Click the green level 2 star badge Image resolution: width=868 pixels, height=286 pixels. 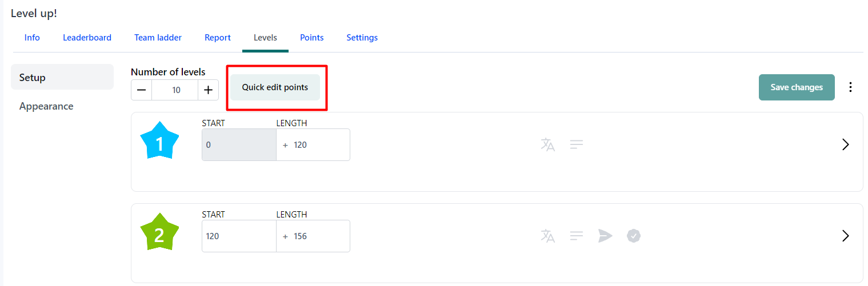159,231
